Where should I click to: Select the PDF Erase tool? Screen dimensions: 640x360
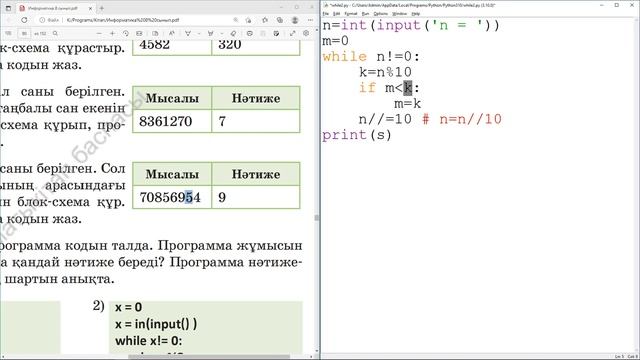click(233, 33)
